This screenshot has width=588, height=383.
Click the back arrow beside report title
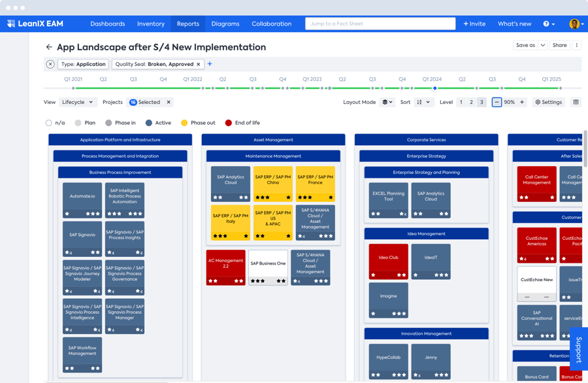click(x=49, y=47)
